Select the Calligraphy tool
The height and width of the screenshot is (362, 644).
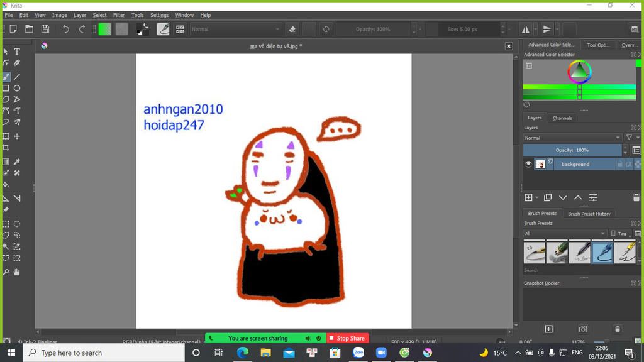[17, 63]
